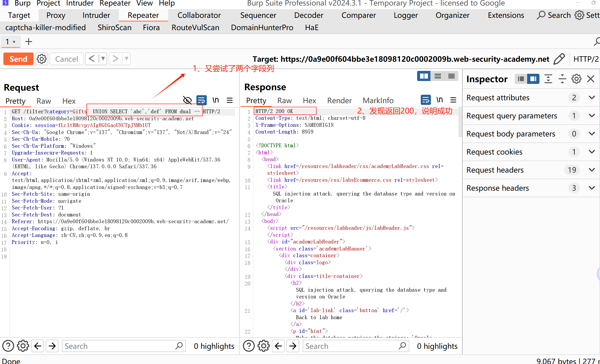600x364 pixels.
Task: Switch to the Render response tab
Action: click(339, 101)
